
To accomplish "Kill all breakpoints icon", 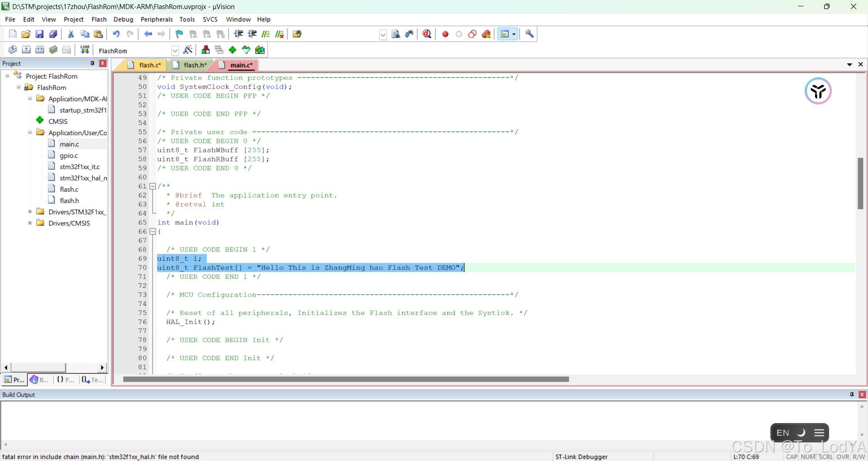I will (486, 34).
